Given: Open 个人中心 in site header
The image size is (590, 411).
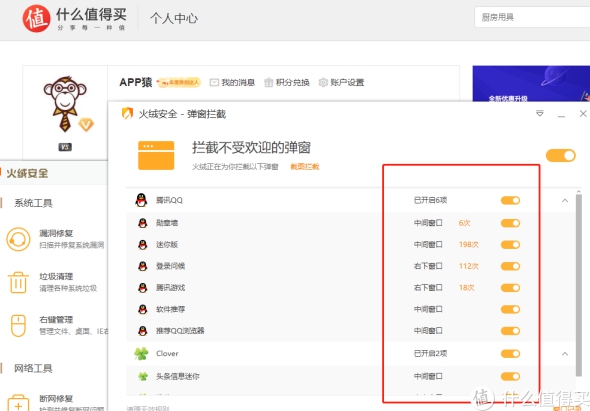Looking at the screenshot, I should pyautogui.click(x=174, y=18).
